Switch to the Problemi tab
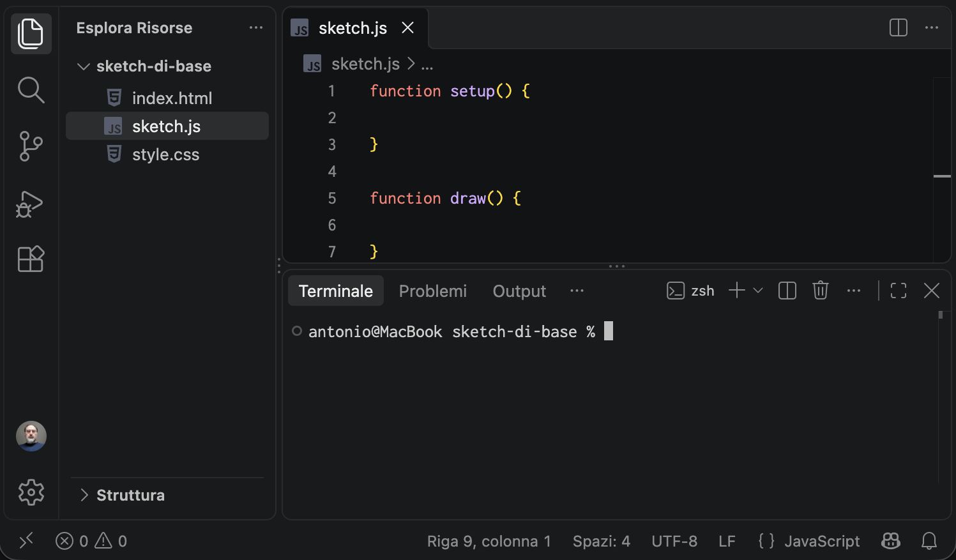The image size is (956, 560). (433, 291)
